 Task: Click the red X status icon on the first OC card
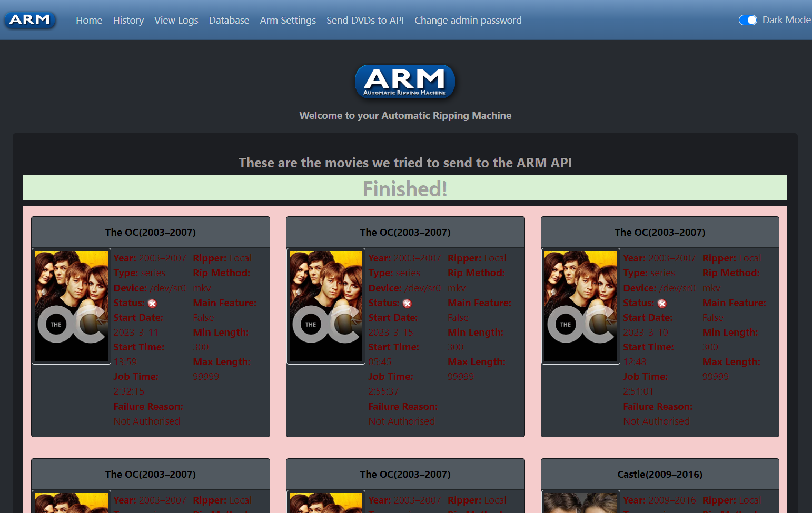(x=152, y=304)
